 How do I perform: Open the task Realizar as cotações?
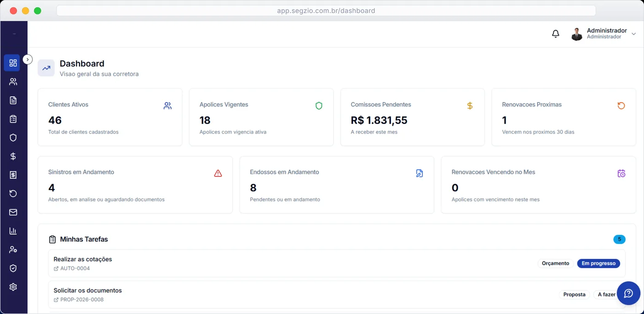(83, 259)
